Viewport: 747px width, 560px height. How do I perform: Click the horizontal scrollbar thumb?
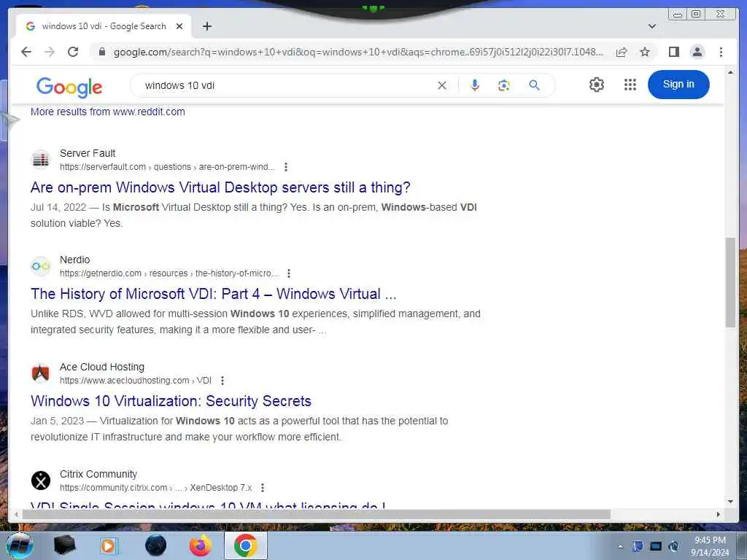[317, 514]
